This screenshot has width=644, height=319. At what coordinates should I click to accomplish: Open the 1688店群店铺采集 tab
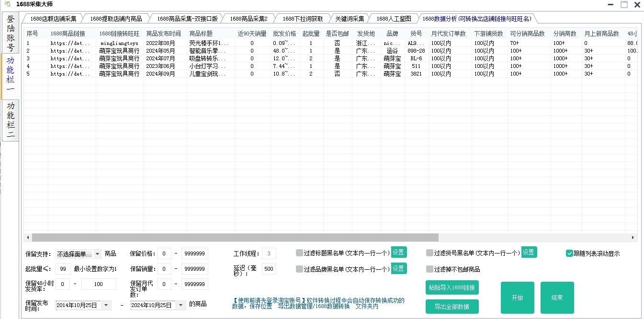point(53,19)
